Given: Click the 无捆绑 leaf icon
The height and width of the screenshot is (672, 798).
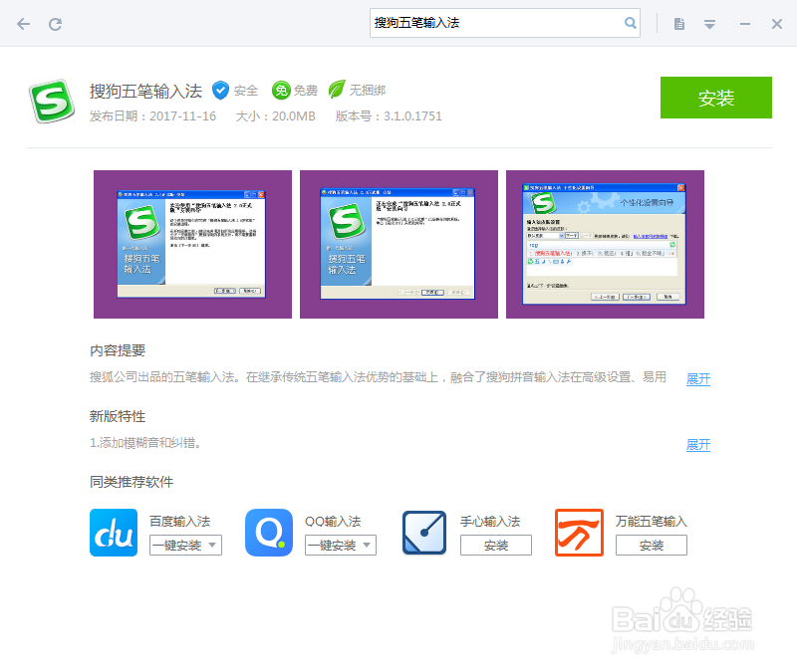Looking at the screenshot, I should [337, 90].
